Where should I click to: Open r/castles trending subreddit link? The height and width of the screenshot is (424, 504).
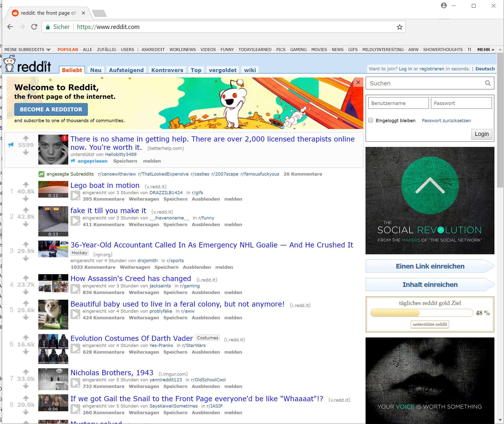pos(200,174)
